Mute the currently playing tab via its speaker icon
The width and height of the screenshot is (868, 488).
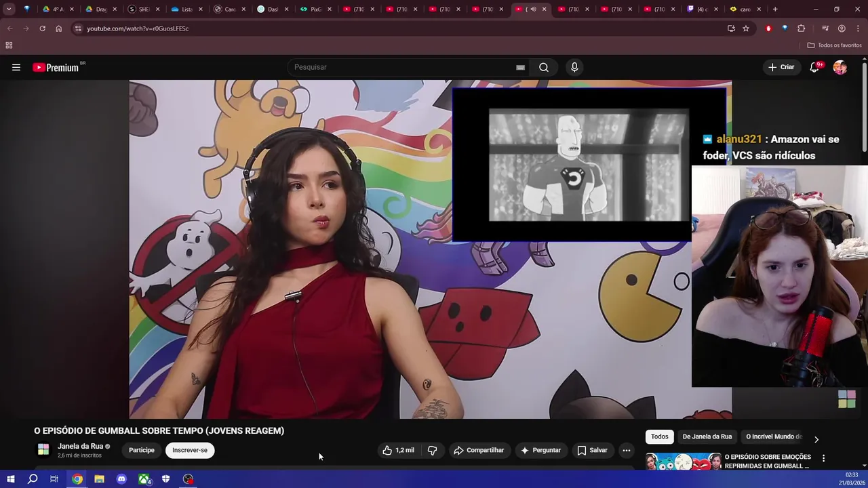tap(533, 9)
